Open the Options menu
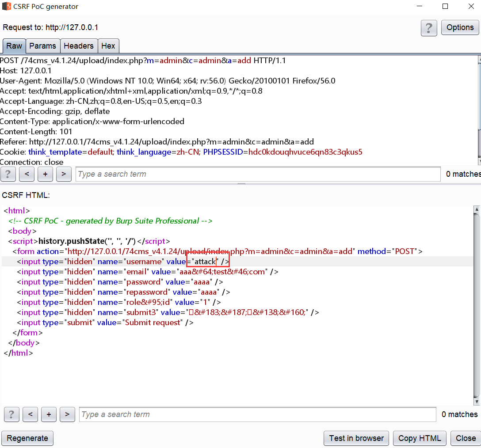Screen dimensions: 481x448 [x=460, y=27]
